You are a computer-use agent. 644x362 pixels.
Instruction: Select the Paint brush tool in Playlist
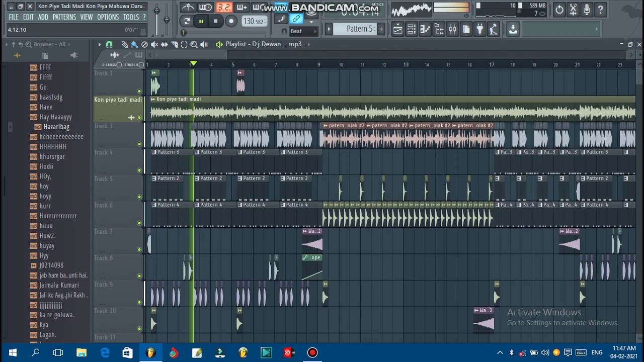pos(134,44)
